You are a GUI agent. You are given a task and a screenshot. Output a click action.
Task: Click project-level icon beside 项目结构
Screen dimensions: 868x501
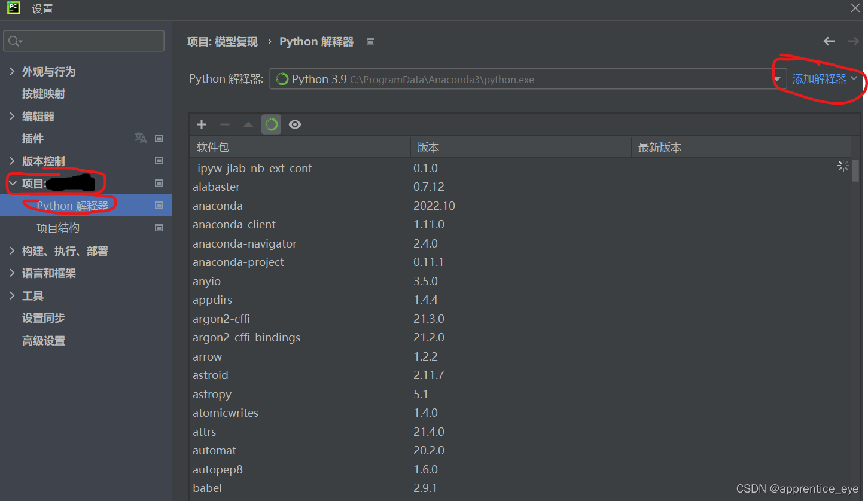point(159,228)
